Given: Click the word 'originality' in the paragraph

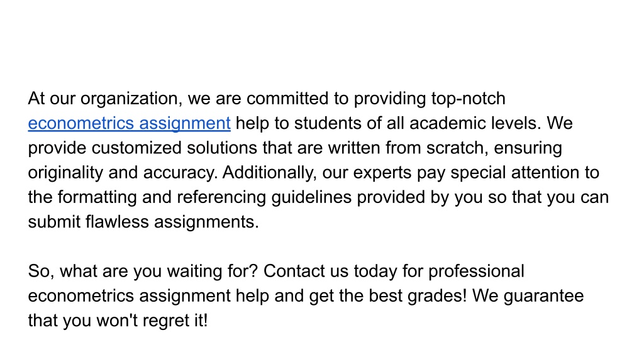Looking at the screenshot, I should coord(65,173).
